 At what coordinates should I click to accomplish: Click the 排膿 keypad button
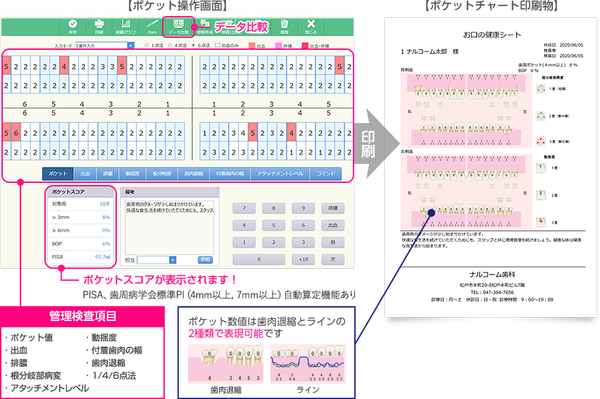[333, 208]
